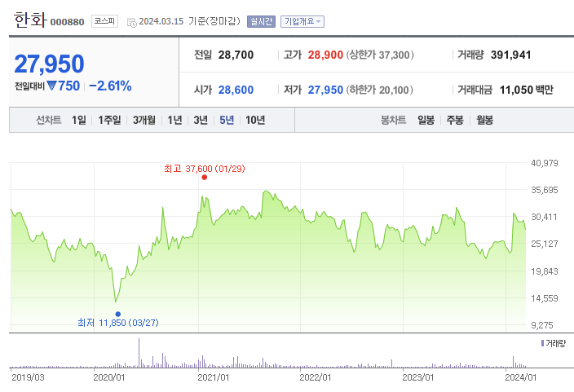Select the 3년 line chart tab
574x392 pixels.
pyautogui.click(x=201, y=120)
